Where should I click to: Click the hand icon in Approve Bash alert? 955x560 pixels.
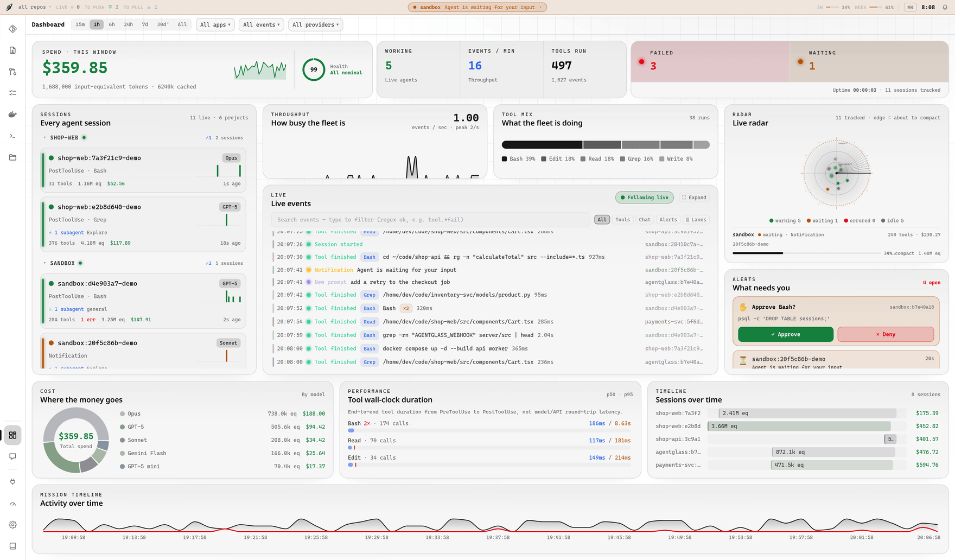743,307
